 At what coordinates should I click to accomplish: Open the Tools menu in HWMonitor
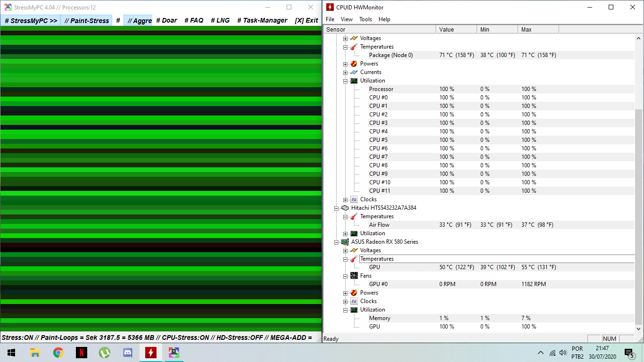click(x=365, y=19)
